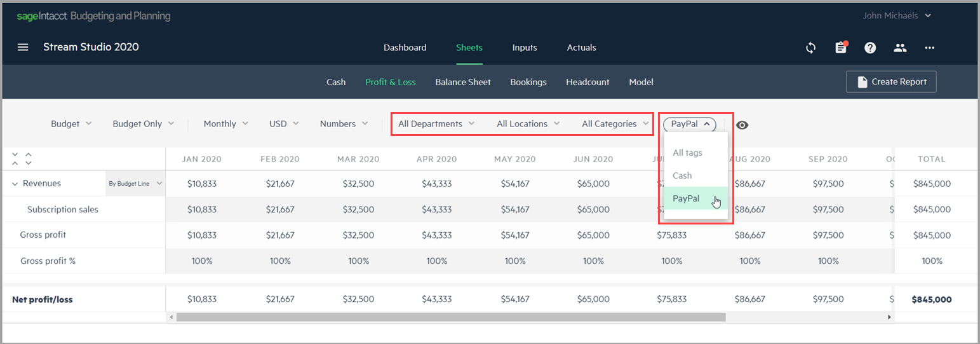The height and width of the screenshot is (344, 980).
Task: Click the sync refresh icon
Action: pyautogui.click(x=810, y=48)
